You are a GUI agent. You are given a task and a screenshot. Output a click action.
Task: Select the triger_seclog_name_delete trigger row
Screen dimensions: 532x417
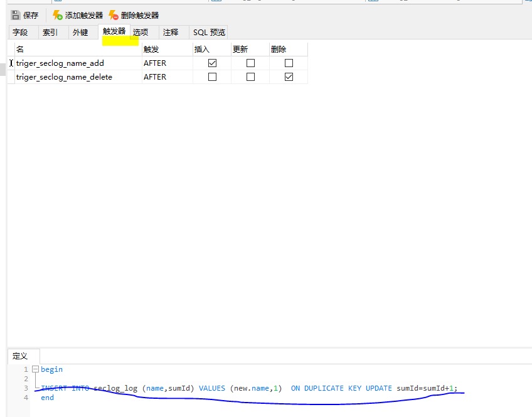click(64, 77)
